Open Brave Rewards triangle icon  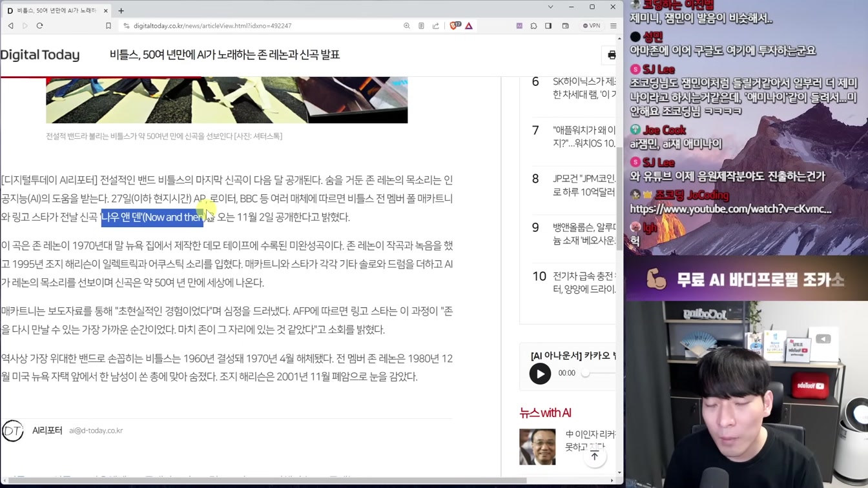[469, 26]
